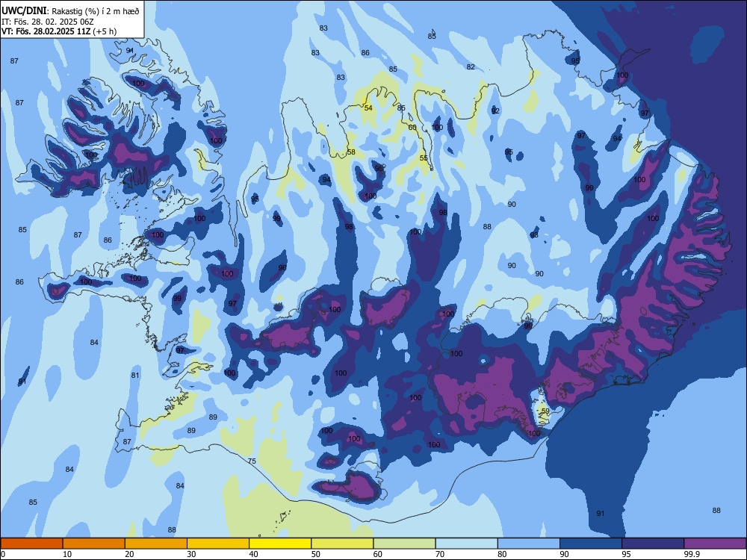Click the legend tick label '50'
Image resolution: width=747 pixels, height=560 pixels.
(x=316, y=554)
